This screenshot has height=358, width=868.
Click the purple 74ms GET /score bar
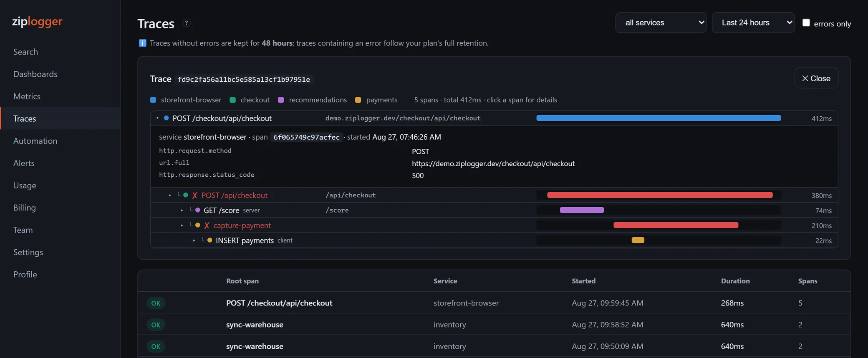[582, 210]
